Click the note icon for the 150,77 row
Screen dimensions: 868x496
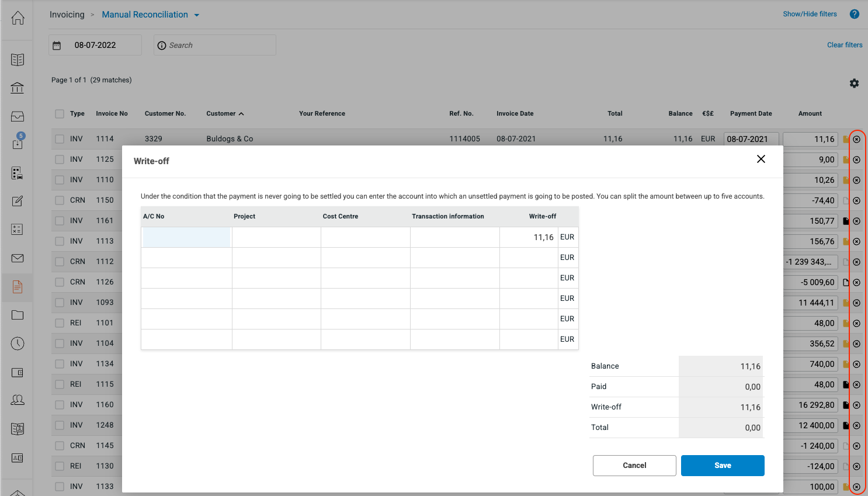click(845, 221)
